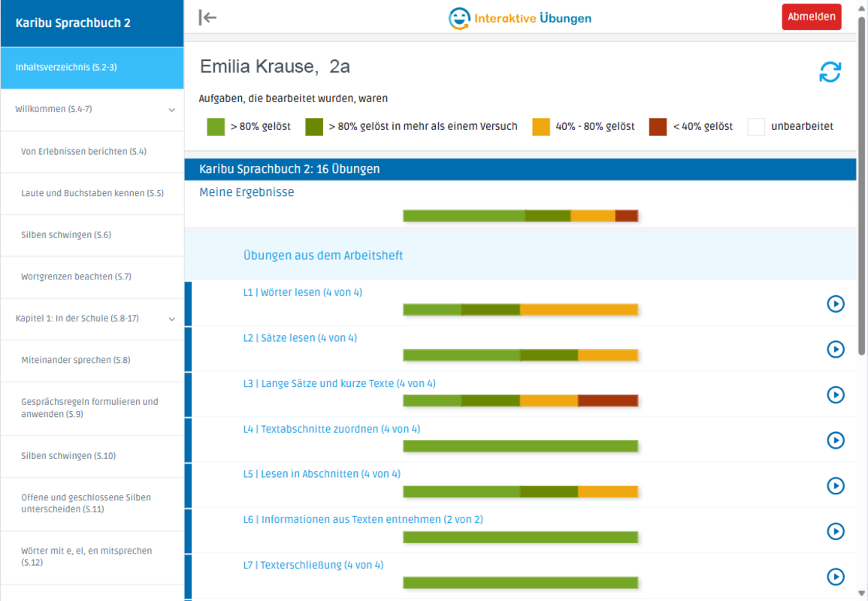The image size is (868, 601).
Task: Play L5 Lesen in Abschnitten exercise
Action: [x=836, y=486]
